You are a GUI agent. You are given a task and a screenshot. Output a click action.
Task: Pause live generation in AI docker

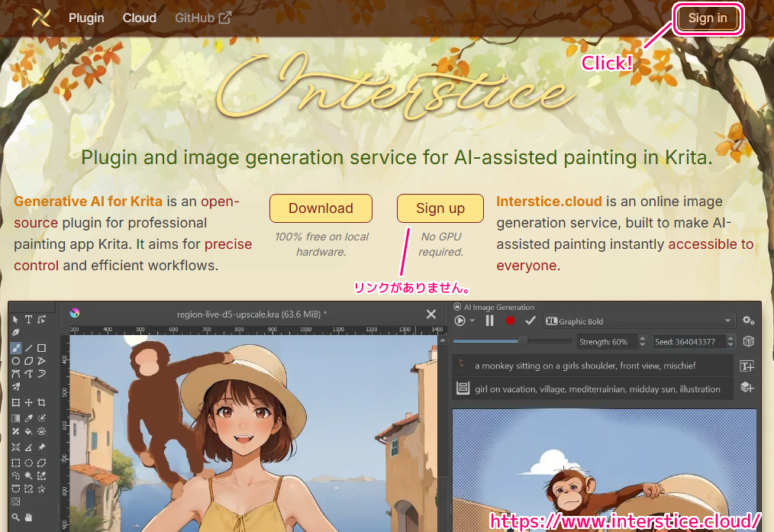pyautogui.click(x=490, y=321)
